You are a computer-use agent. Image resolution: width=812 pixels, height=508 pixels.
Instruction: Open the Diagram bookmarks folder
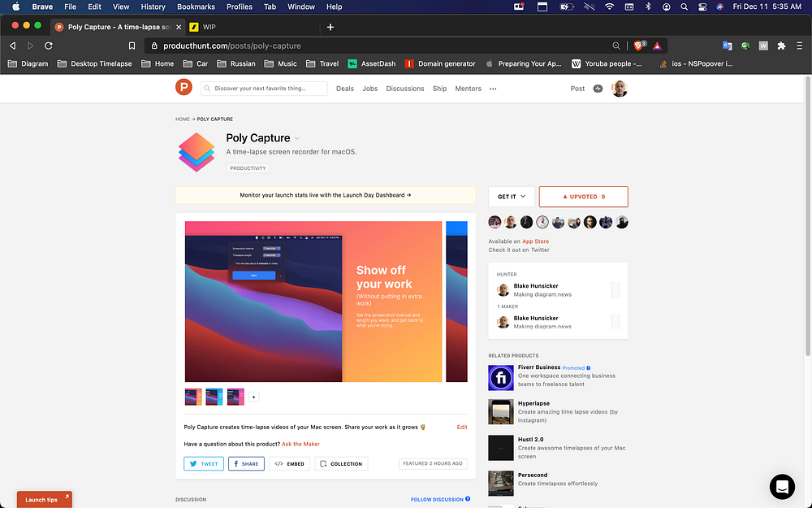pyautogui.click(x=28, y=63)
